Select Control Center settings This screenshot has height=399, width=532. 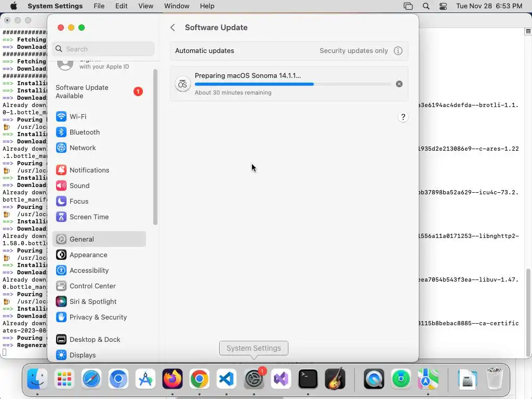99,286
